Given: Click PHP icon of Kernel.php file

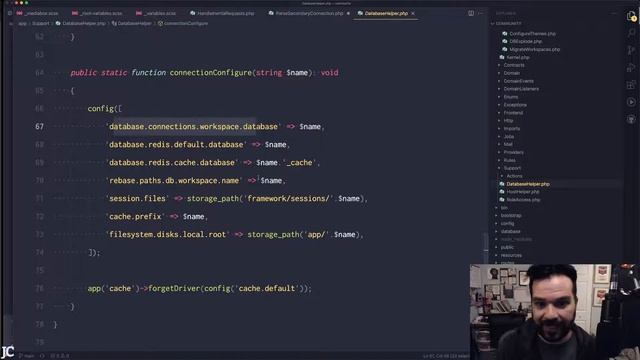Looking at the screenshot, I should pos(502,57).
